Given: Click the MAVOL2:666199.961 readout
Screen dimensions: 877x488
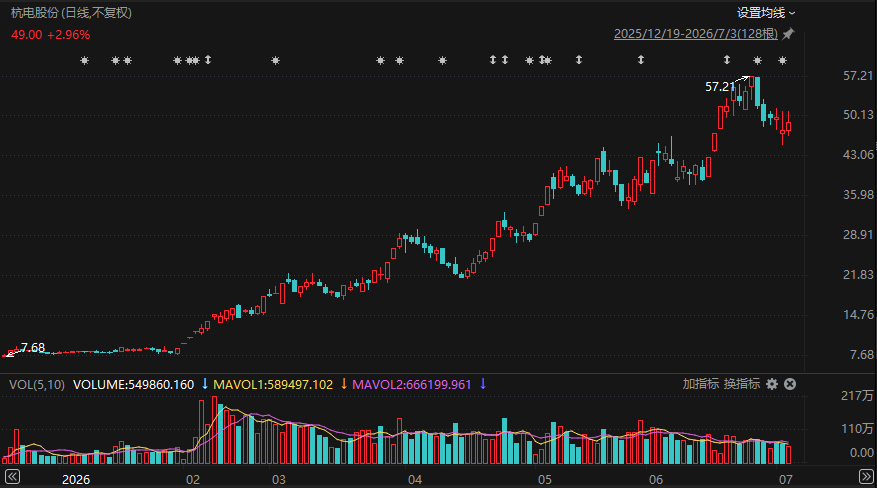Looking at the screenshot, I should 412,385.
